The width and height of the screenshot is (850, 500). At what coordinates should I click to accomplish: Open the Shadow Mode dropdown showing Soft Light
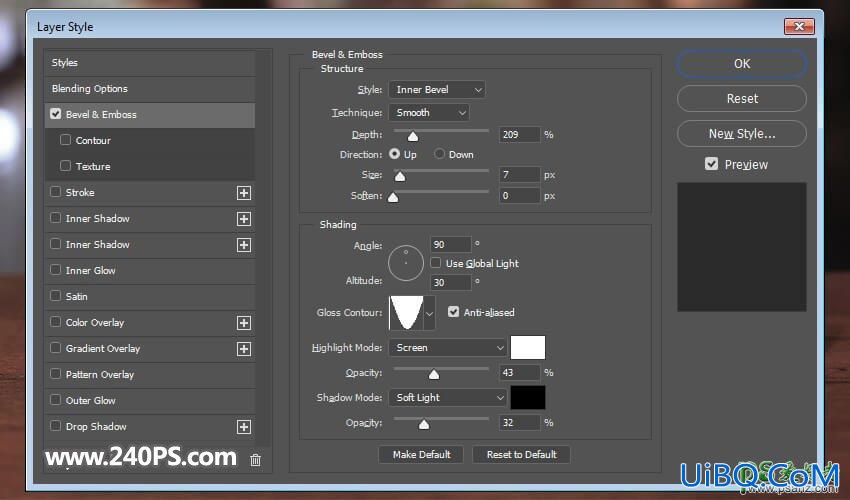coord(448,398)
